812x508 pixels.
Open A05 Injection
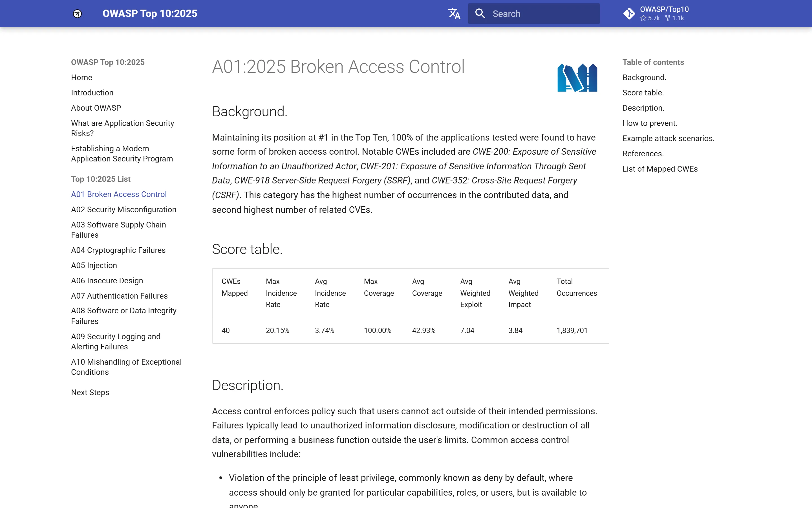coord(94,265)
